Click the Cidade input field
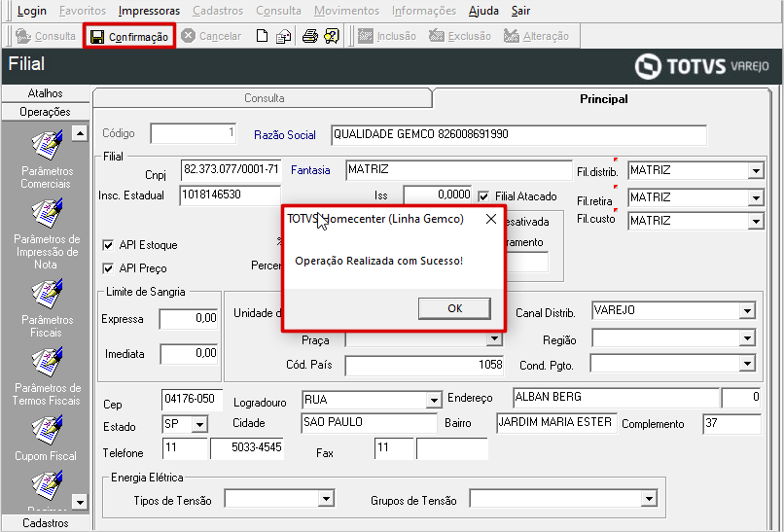 tap(369, 422)
